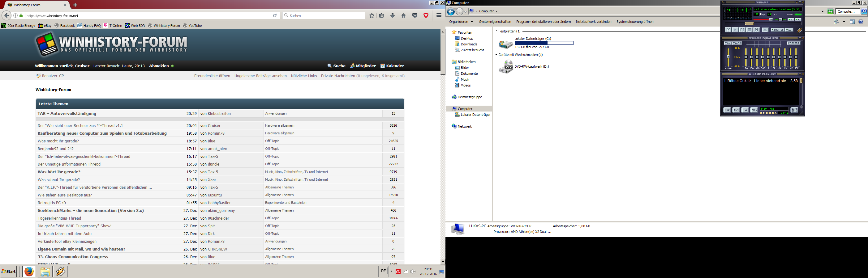Open equalizer PRESETS menu
The image size is (868, 278).
pyautogui.click(x=793, y=43)
